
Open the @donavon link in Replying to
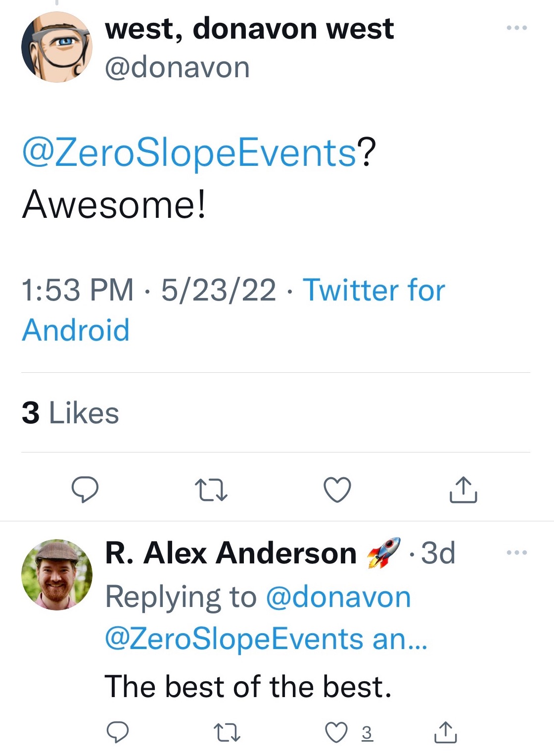click(x=338, y=597)
